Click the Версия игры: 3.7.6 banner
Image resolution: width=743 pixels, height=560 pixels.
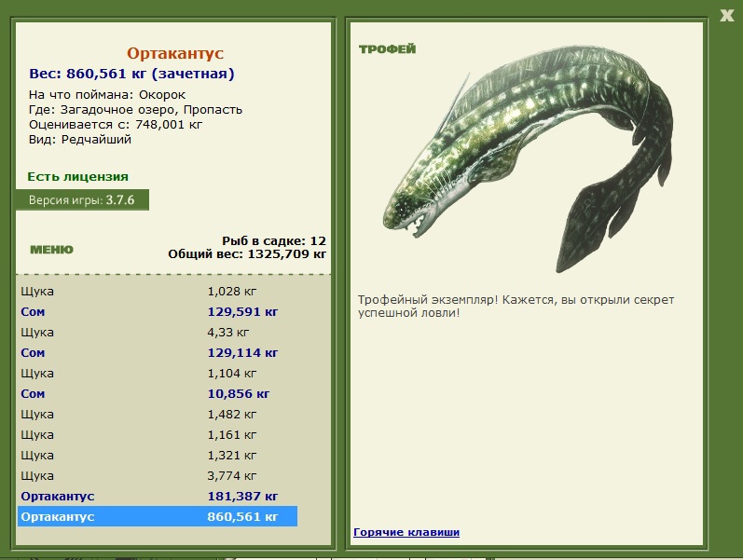pos(82,200)
